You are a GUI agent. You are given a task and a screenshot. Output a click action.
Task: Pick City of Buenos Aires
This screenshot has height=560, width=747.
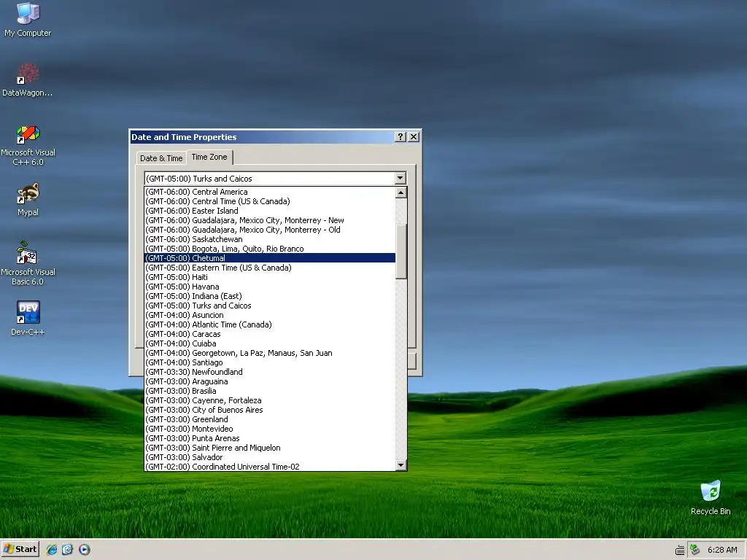pyautogui.click(x=270, y=410)
